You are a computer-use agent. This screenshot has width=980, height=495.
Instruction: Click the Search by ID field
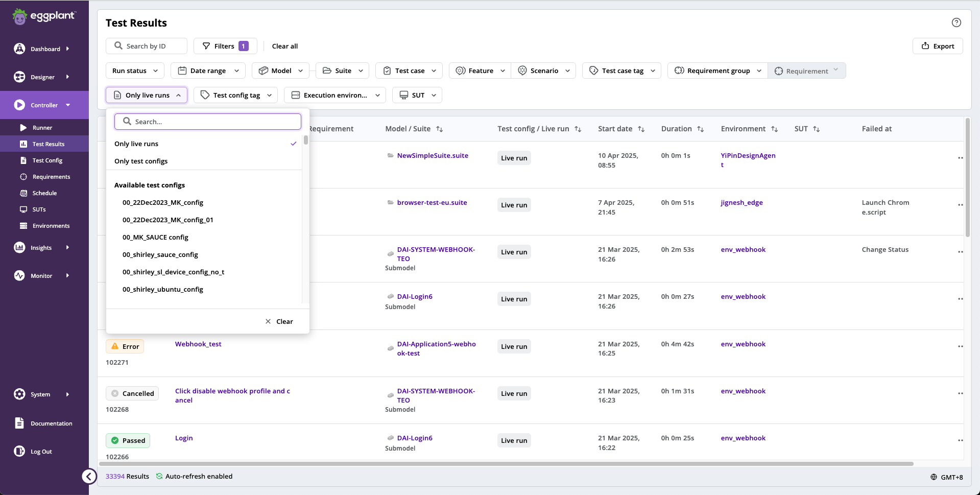click(147, 46)
